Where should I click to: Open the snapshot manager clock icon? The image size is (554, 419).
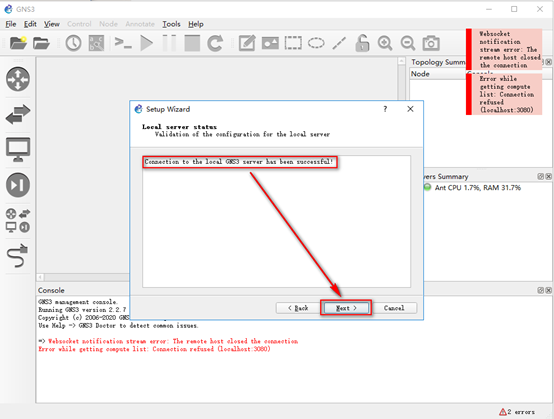pos(73,43)
